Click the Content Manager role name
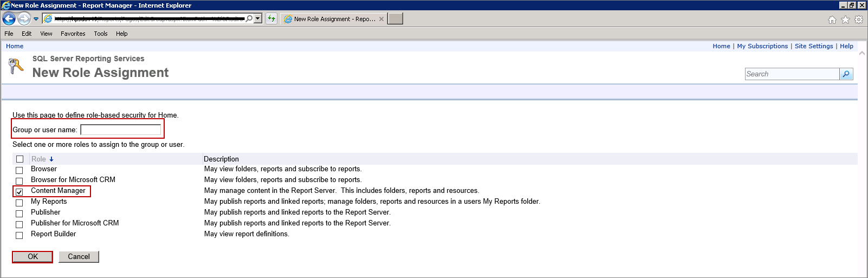868x278 pixels. tap(58, 191)
